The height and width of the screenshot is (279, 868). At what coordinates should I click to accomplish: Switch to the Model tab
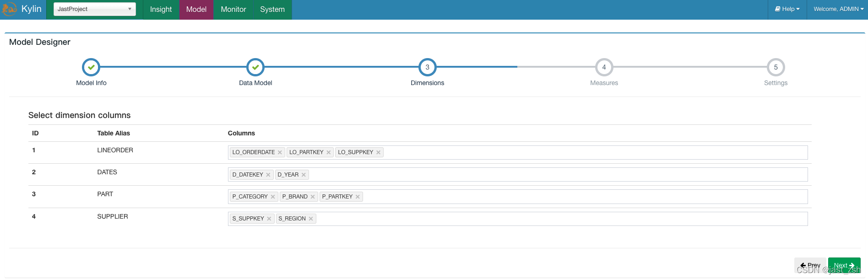[x=196, y=10]
